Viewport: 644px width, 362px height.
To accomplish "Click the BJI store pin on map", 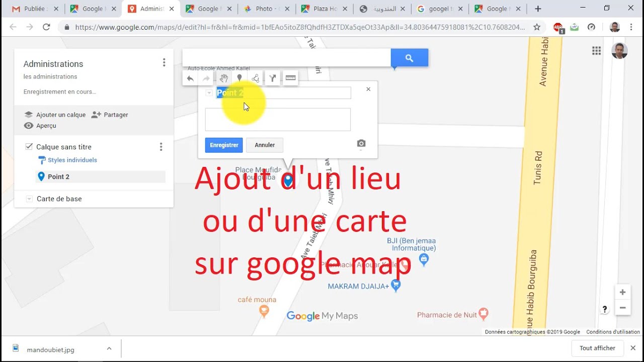I will click(424, 259).
